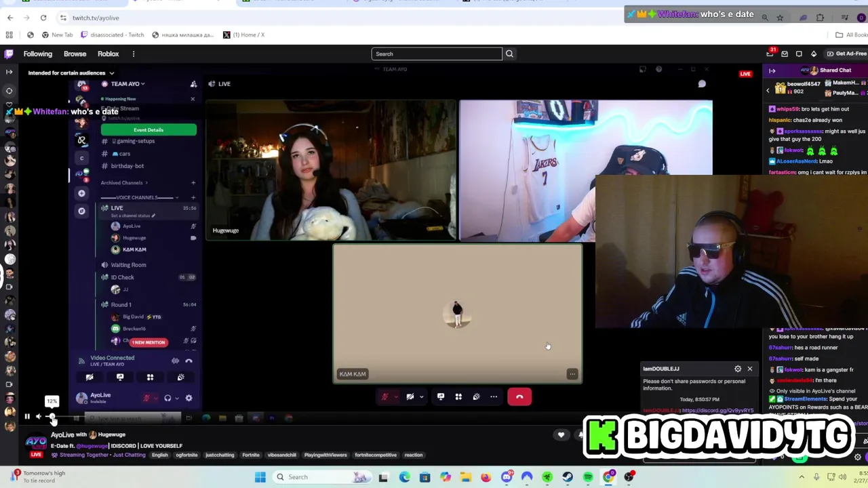Open the soundboard icon in call bar
Viewport: 868px width, 488px height.
pyautogui.click(x=476, y=396)
